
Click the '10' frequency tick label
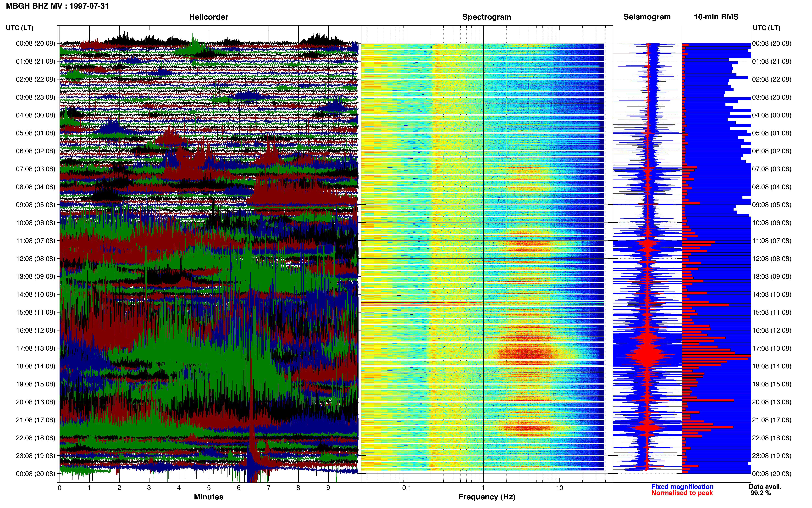point(559,487)
